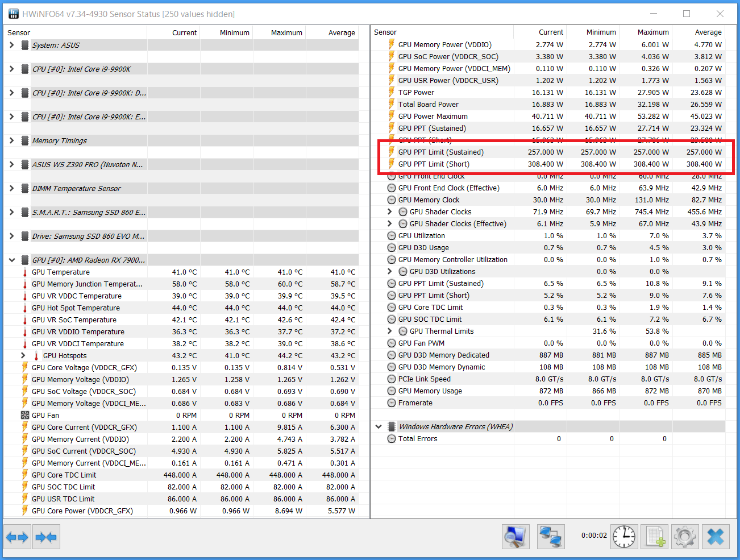Click the GPU Fan sensor icon
Viewport: 740px width, 560px height.
coord(25,415)
